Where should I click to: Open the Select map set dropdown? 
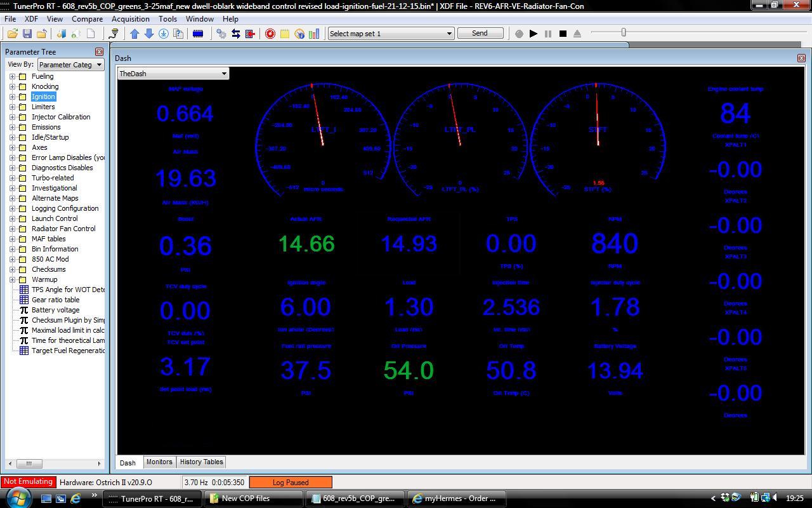pos(391,34)
